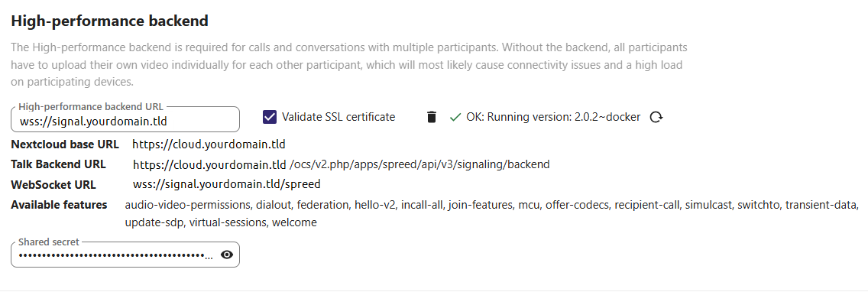Click the High-performance backend heading
Screen dimensions: 868x292
[109, 21]
